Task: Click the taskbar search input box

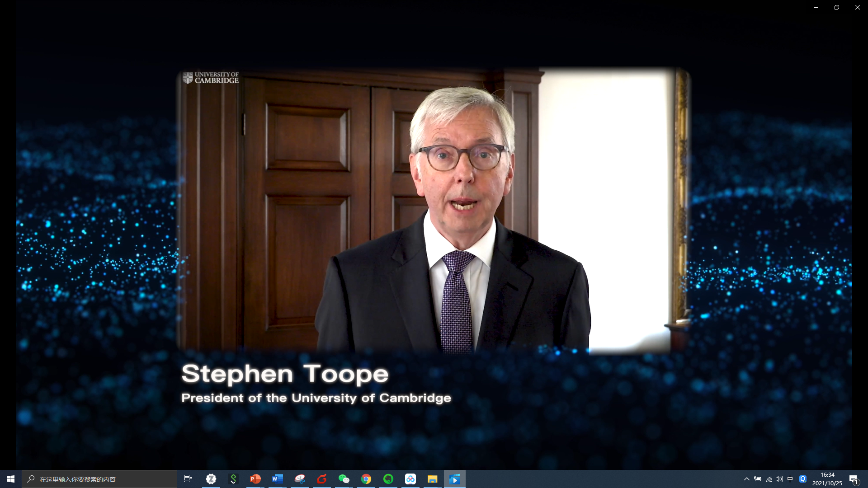Action: pos(99,479)
